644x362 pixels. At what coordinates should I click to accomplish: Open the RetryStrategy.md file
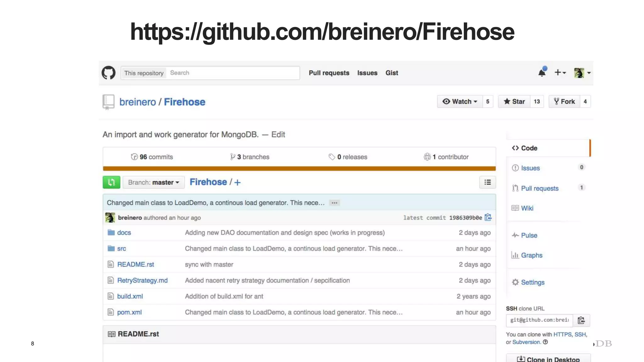[x=142, y=280]
